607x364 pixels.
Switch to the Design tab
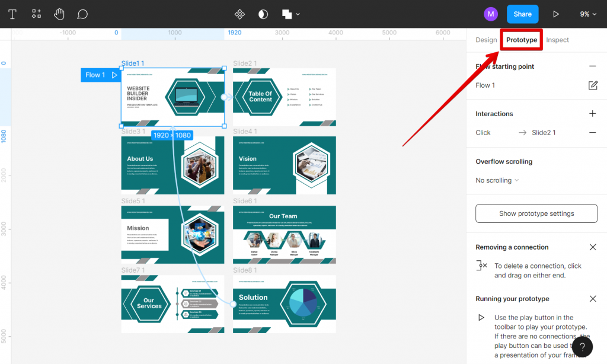click(486, 40)
